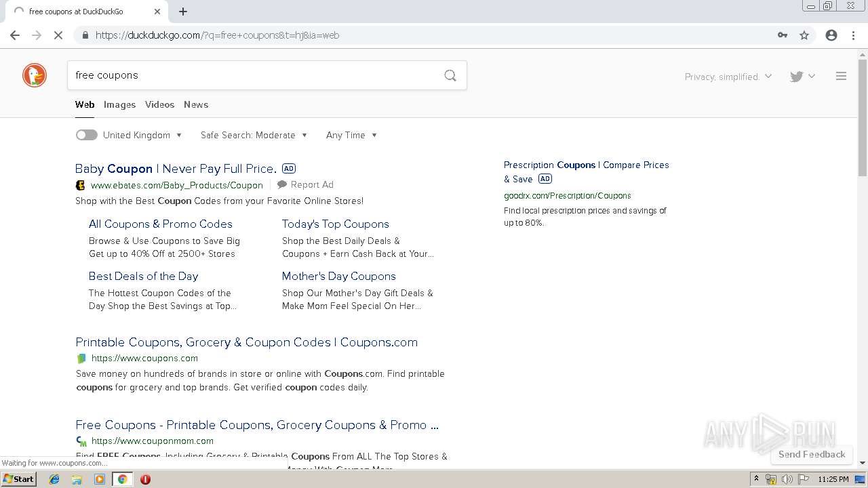This screenshot has width=868, height=488.
Task: Open the Windows Start menu
Action: point(18,479)
